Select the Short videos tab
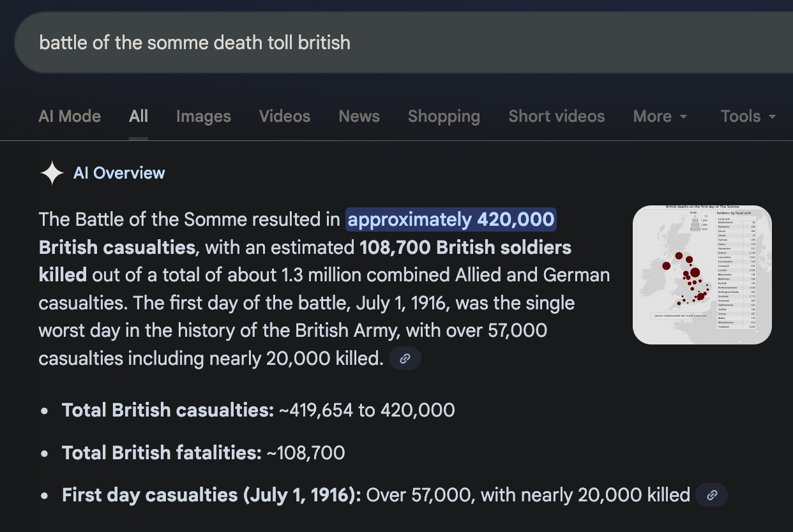Screen dimensions: 793x532 [x=556, y=116]
